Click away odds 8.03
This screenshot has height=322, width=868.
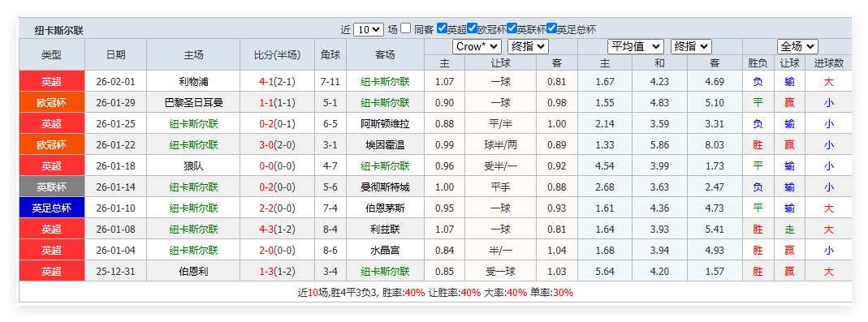715,145
